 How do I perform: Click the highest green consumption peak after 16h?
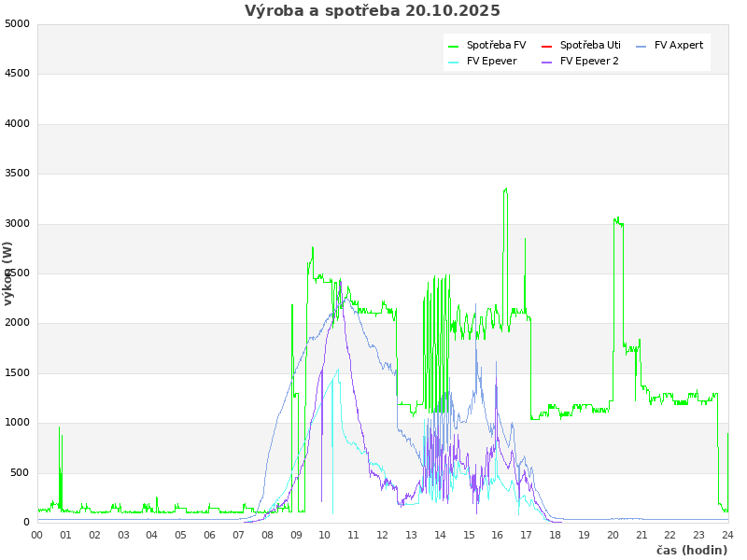(x=505, y=189)
